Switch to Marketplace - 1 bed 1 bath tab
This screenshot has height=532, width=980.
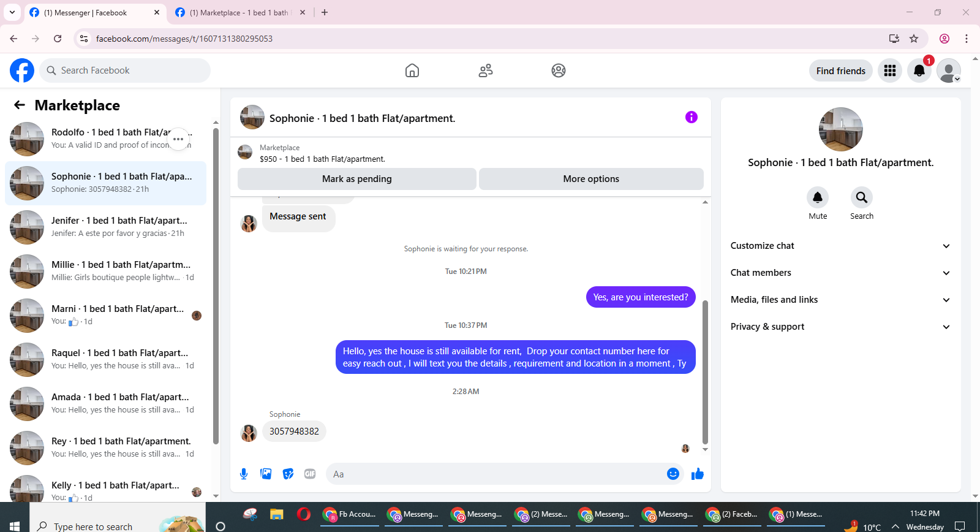[241, 12]
